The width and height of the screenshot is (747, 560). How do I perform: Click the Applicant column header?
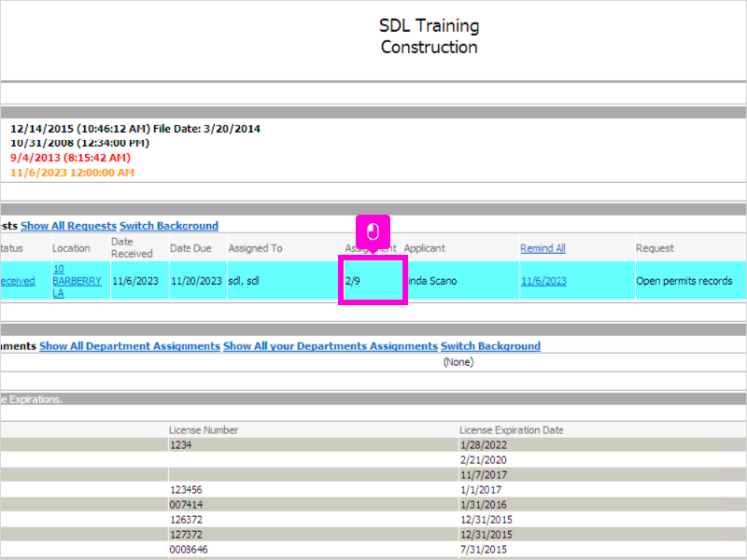(x=425, y=248)
